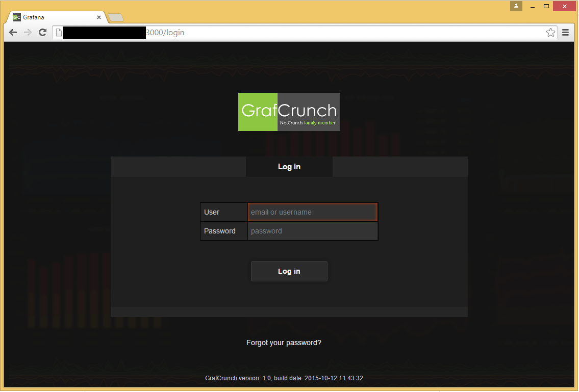Bookmark page with star icon
Viewport: 579px width, 392px height.
(550, 33)
